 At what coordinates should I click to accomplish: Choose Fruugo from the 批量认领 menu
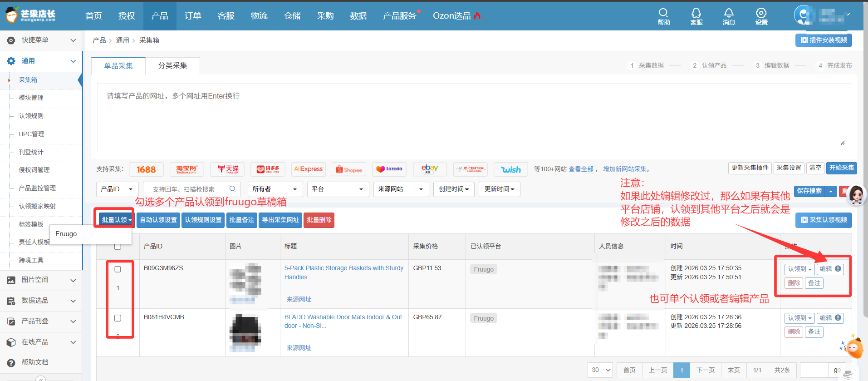[66, 234]
